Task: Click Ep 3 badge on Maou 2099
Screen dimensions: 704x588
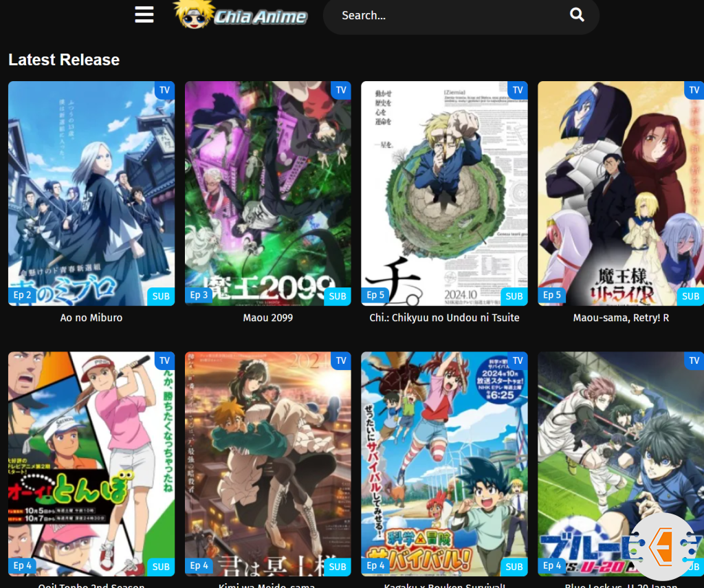Action: [x=199, y=295]
